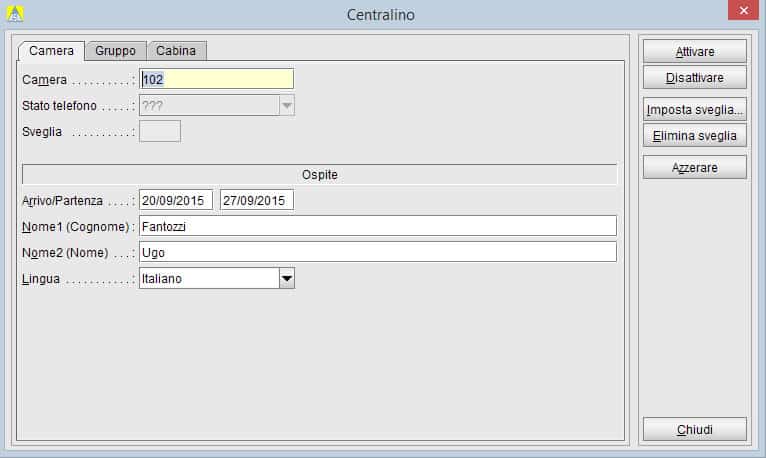Open the Cabina tab
The width and height of the screenshot is (766, 458).
[x=176, y=50]
